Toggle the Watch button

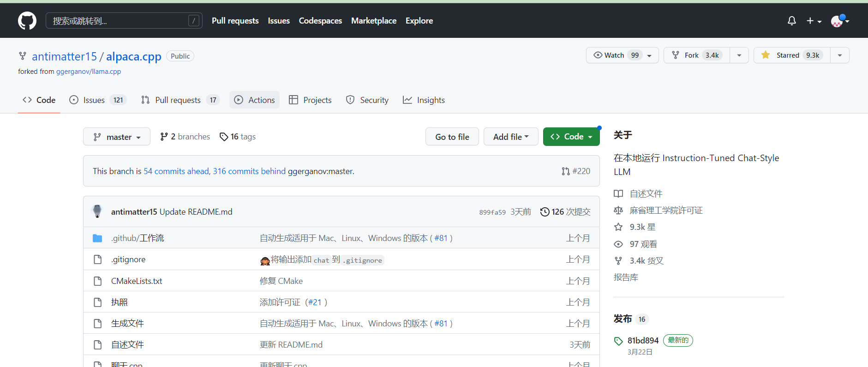coord(622,55)
